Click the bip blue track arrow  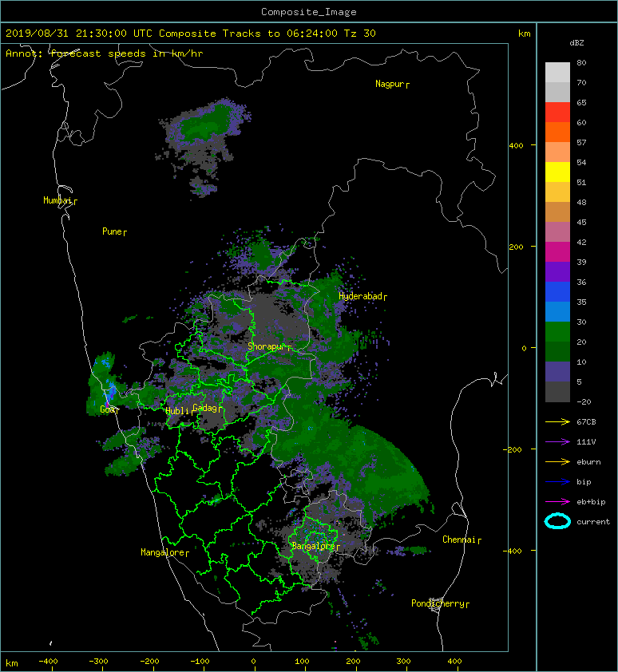coord(557,482)
